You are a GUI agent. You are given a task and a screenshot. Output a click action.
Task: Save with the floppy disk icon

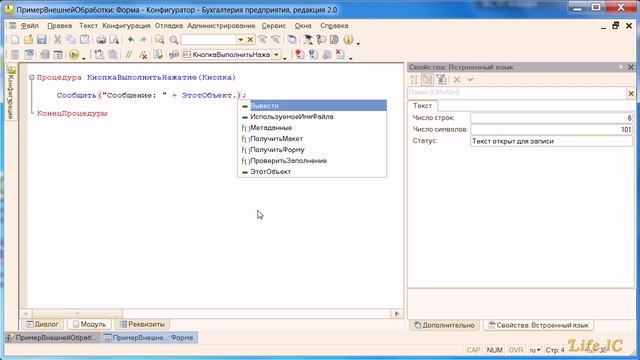tap(42, 40)
